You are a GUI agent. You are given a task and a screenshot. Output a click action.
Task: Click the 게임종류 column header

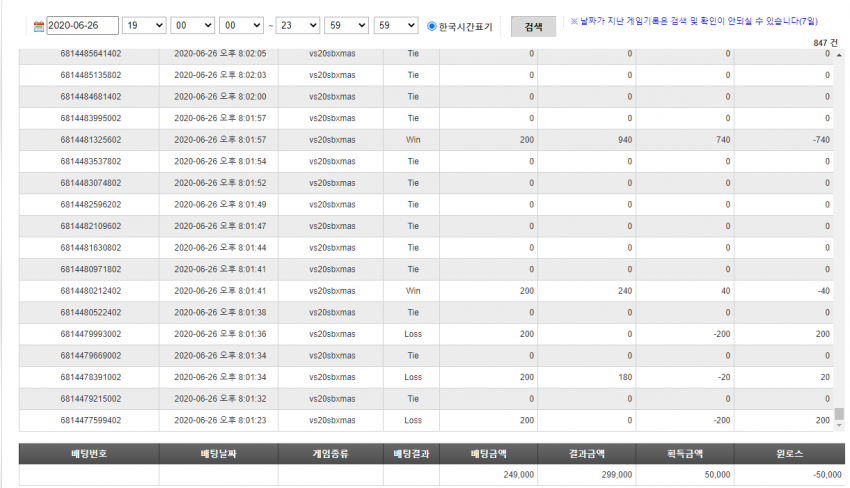coord(331,454)
